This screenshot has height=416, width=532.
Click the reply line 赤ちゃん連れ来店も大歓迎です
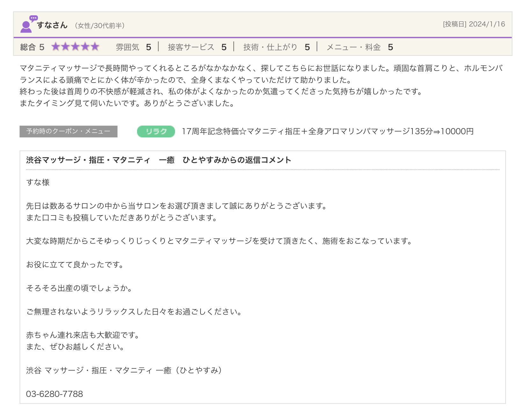point(83,335)
